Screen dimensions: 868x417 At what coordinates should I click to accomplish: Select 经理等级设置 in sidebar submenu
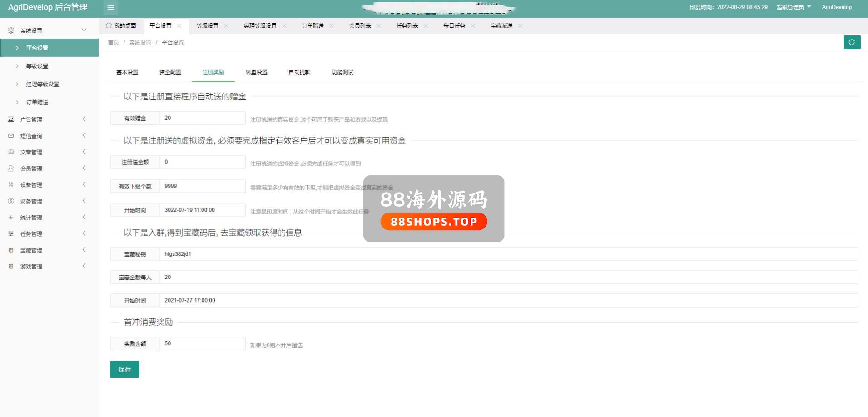(x=42, y=84)
